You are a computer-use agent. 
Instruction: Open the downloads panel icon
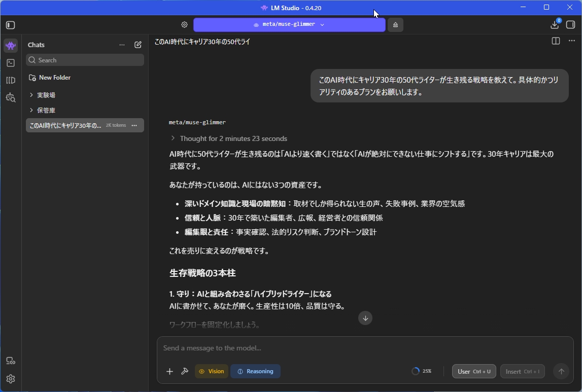555,25
